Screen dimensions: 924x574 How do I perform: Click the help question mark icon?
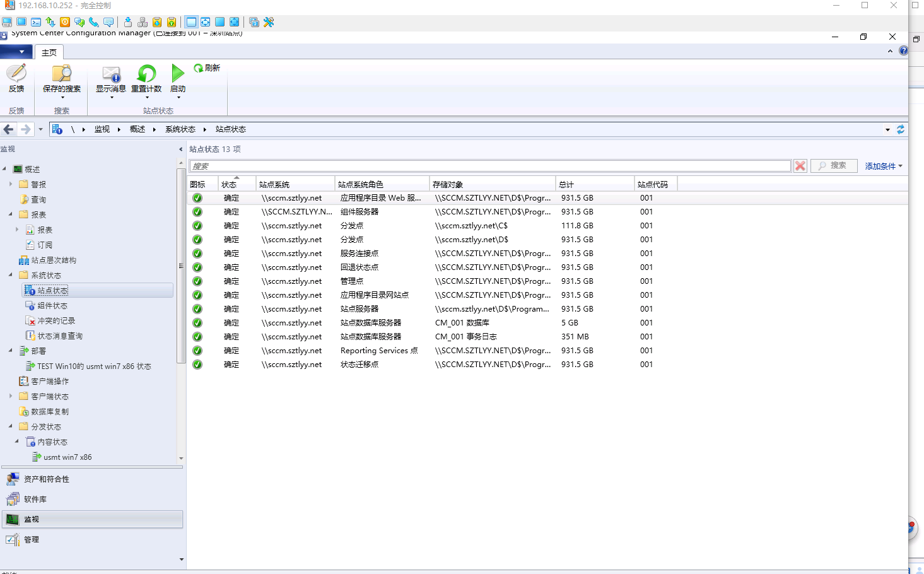point(903,50)
